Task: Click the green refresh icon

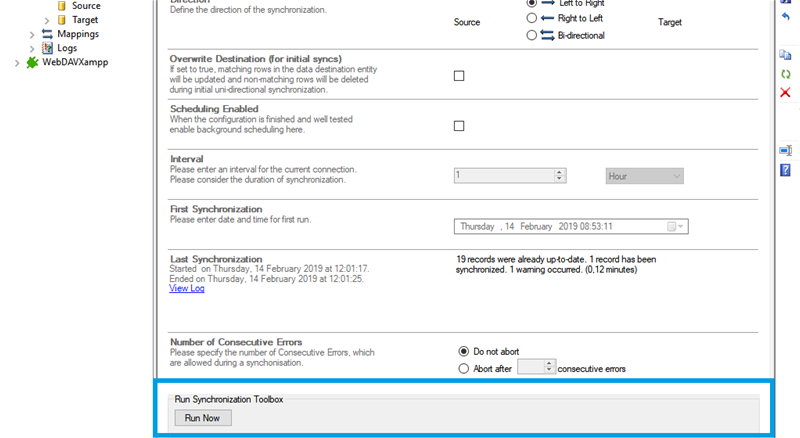Action: pyautogui.click(x=785, y=74)
